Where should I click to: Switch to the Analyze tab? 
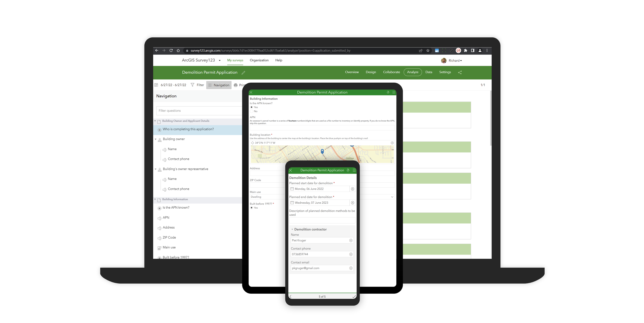click(x=412, y=72)
